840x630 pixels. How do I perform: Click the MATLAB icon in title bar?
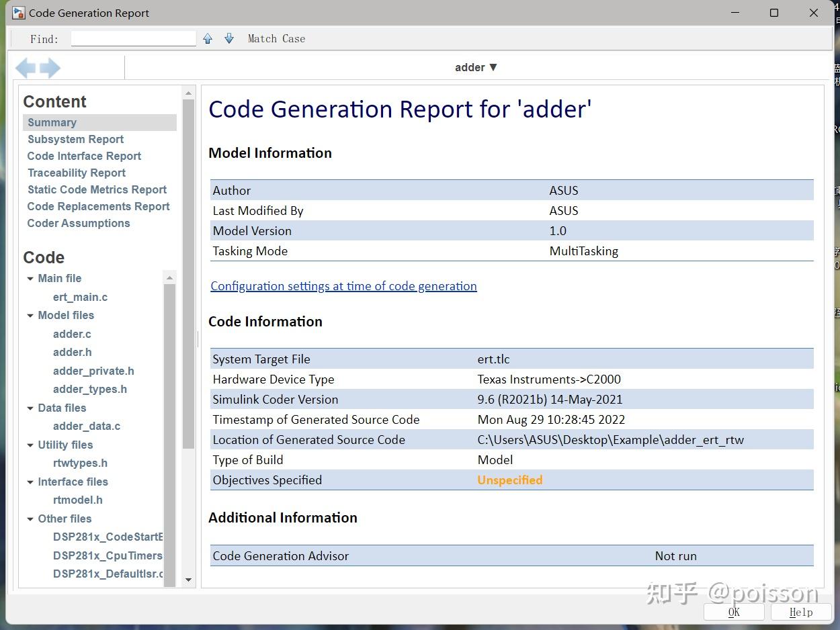click(18, 13)
